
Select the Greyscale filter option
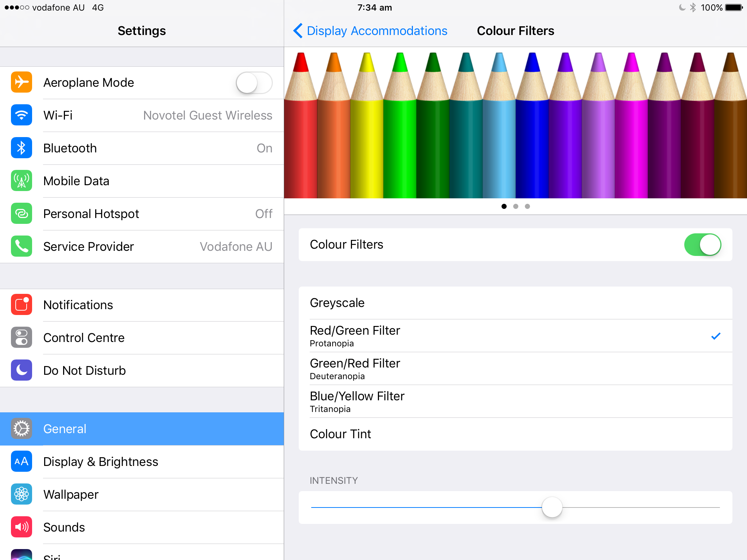click(x=515, y=303)
